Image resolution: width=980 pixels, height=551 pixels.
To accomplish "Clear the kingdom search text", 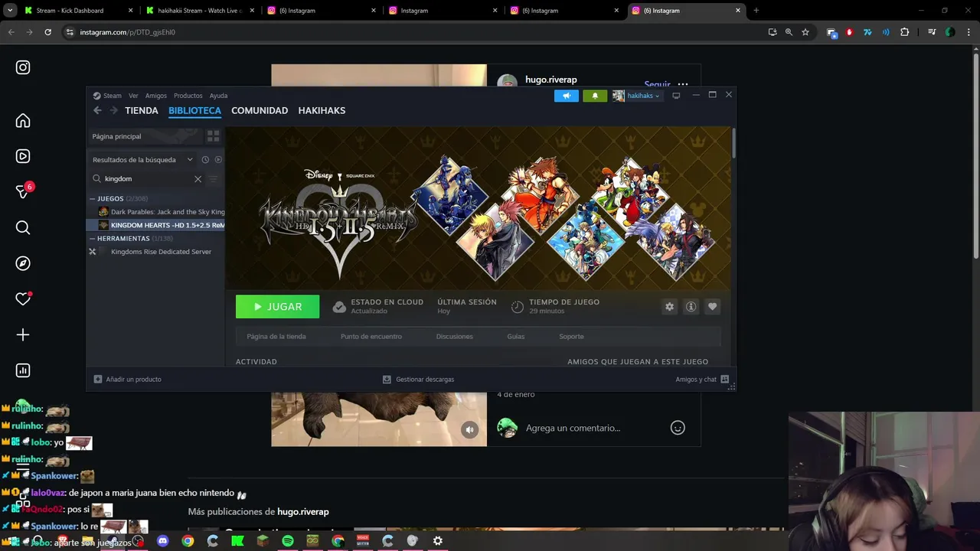I will pos(198,179).
